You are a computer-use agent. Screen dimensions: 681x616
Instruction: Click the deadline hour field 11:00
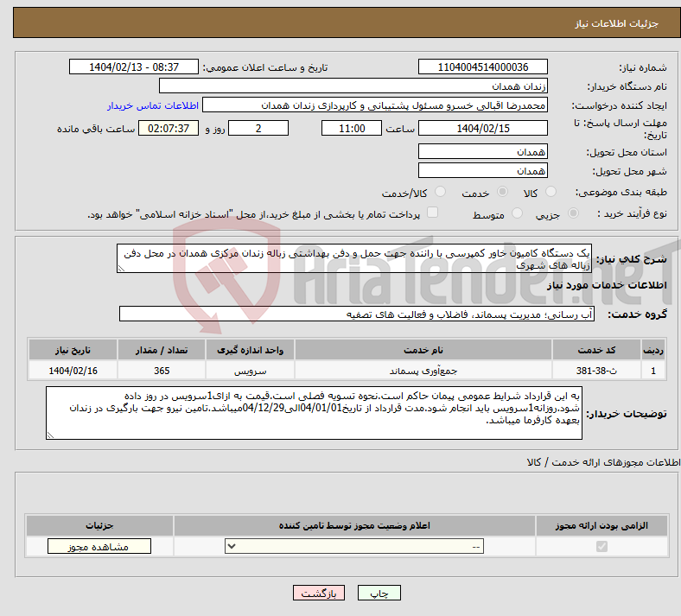[352, 128]
